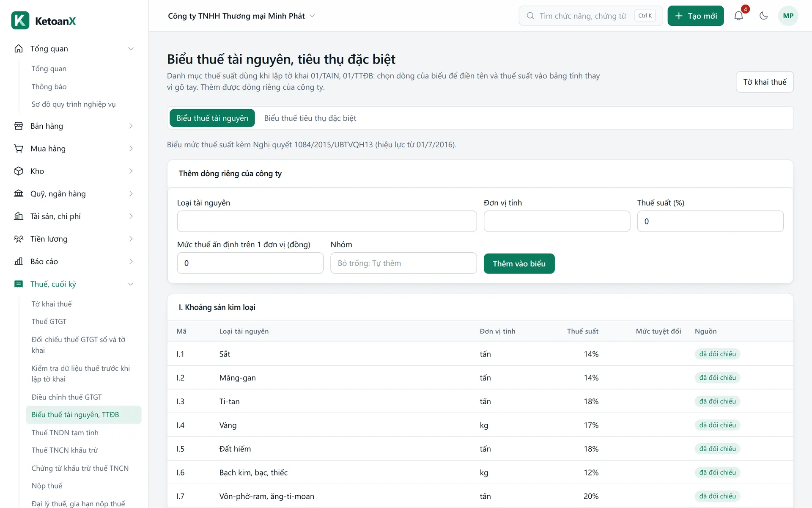Toggle dark mode moon icon

point(763,16)
